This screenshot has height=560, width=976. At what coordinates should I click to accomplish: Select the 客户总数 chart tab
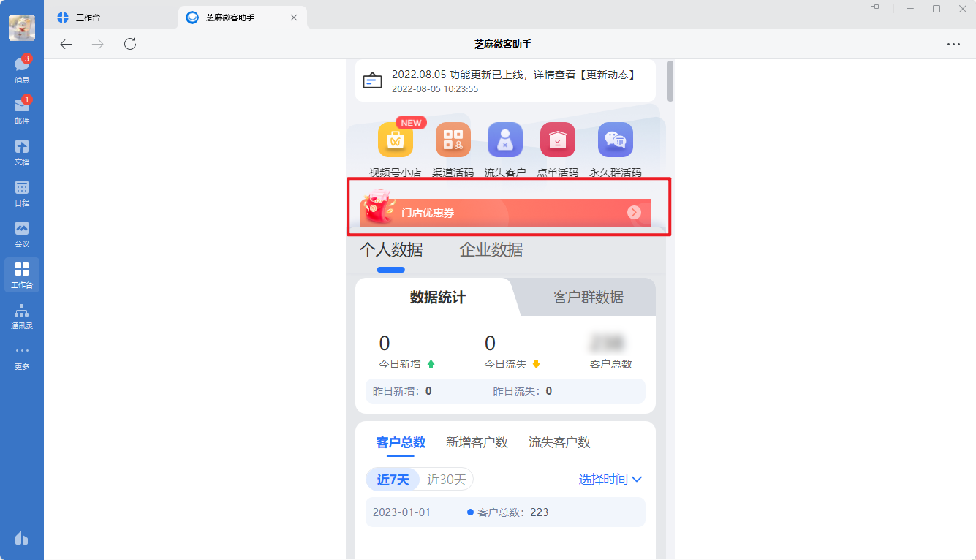coord(401,442)
